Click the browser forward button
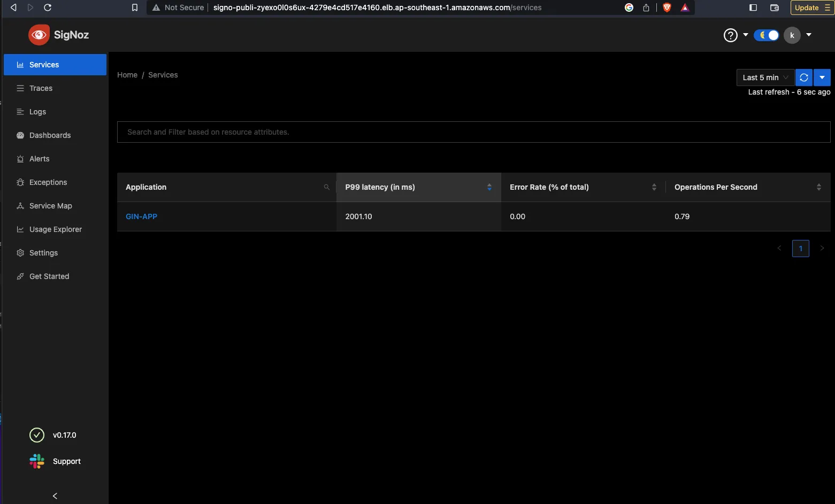 coord(30,7)
